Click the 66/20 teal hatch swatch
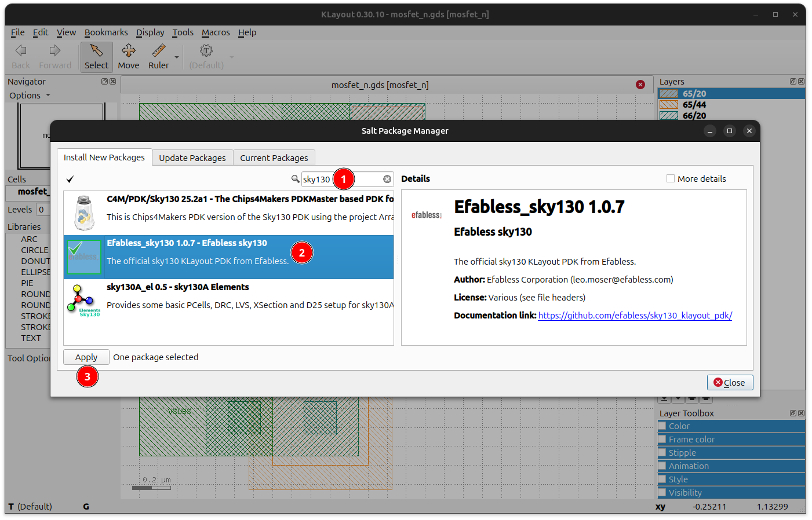This screenshot has width=812, height=520. (669, 116)
